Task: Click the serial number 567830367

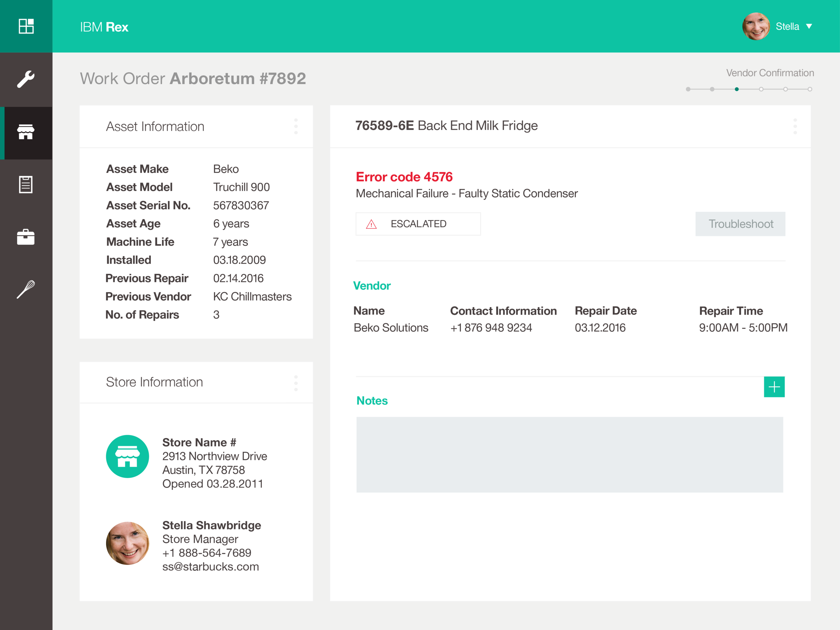Action: click(x=241, y=205)
